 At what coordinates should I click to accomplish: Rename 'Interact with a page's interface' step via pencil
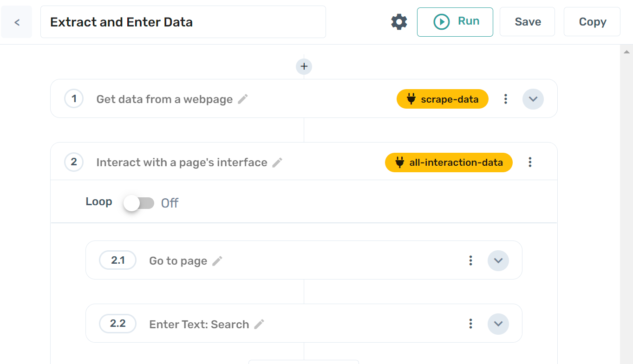tap(277, 162)
